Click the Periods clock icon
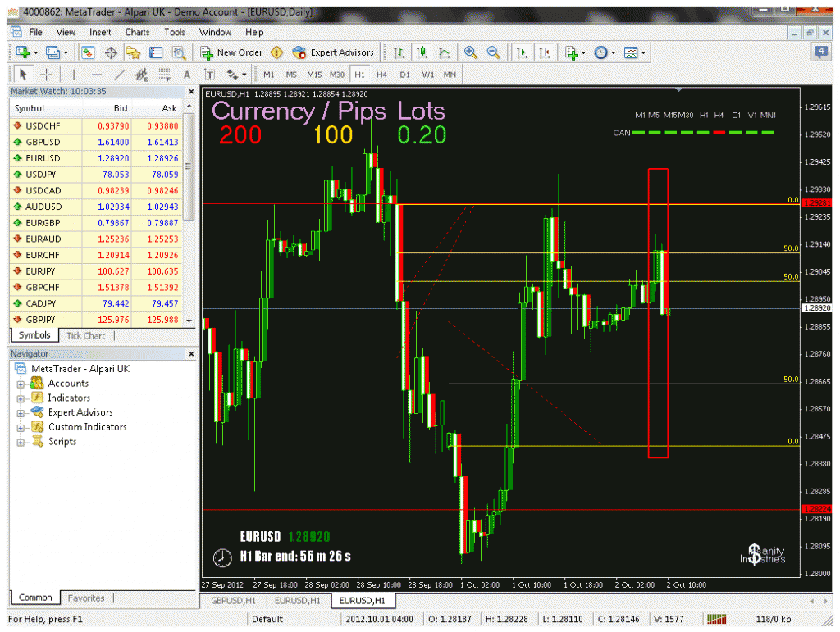This screenshot has width=840, height=632. click(x=601, y=52)
